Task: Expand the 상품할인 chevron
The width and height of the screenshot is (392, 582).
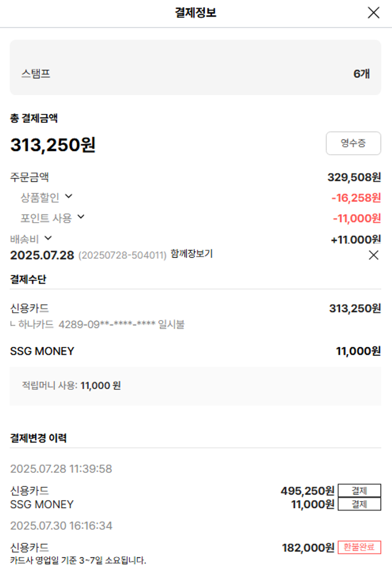Action: 68,196
